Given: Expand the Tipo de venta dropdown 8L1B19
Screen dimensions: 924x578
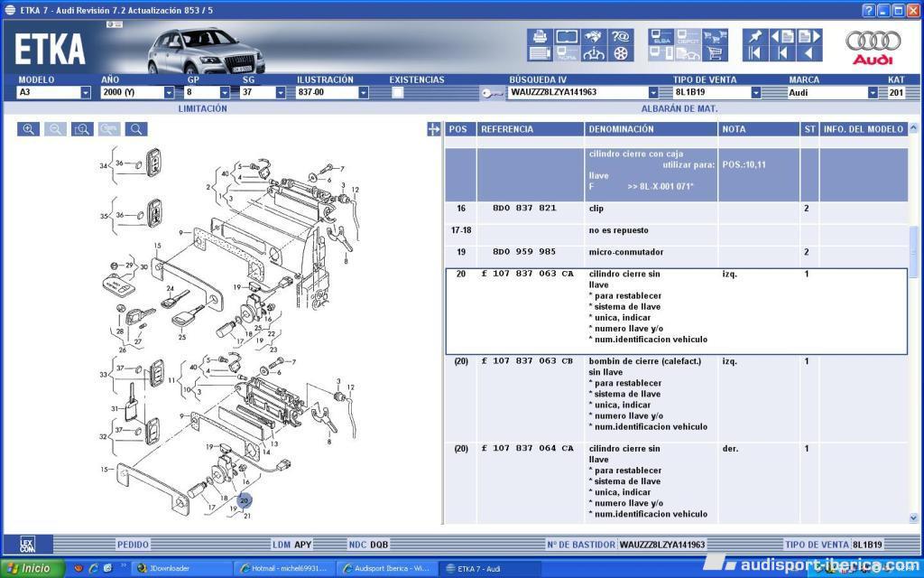Looking at the screenshot, I should pos(755,93).
